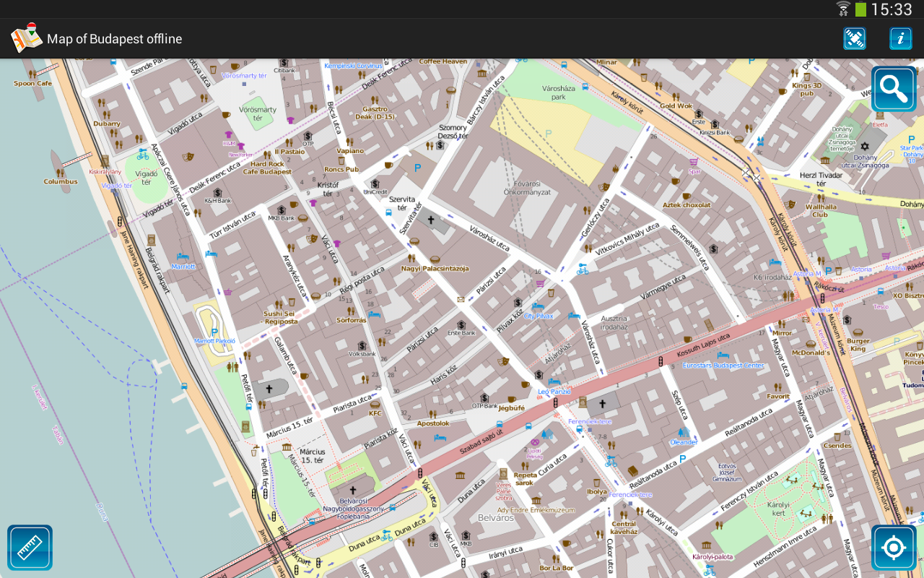
Task: Select the distance measuring ruler tool
Action: pyautogui.click(x=30, y=547)
